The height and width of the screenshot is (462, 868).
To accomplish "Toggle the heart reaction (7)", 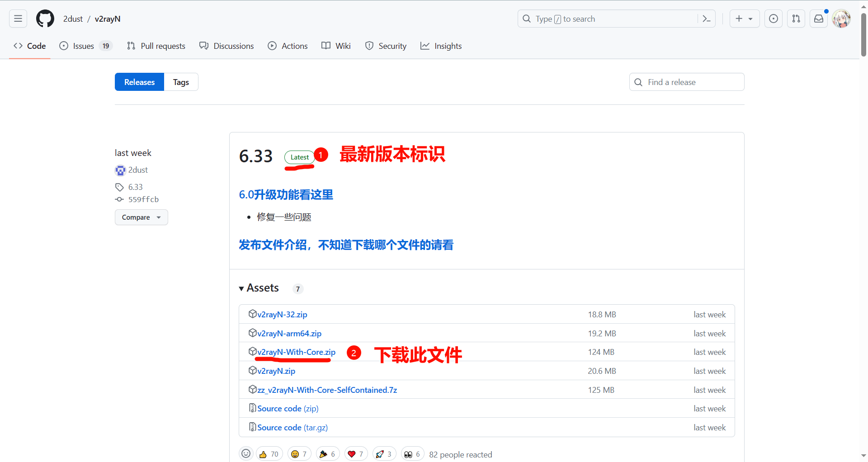I will coord(356,454).
